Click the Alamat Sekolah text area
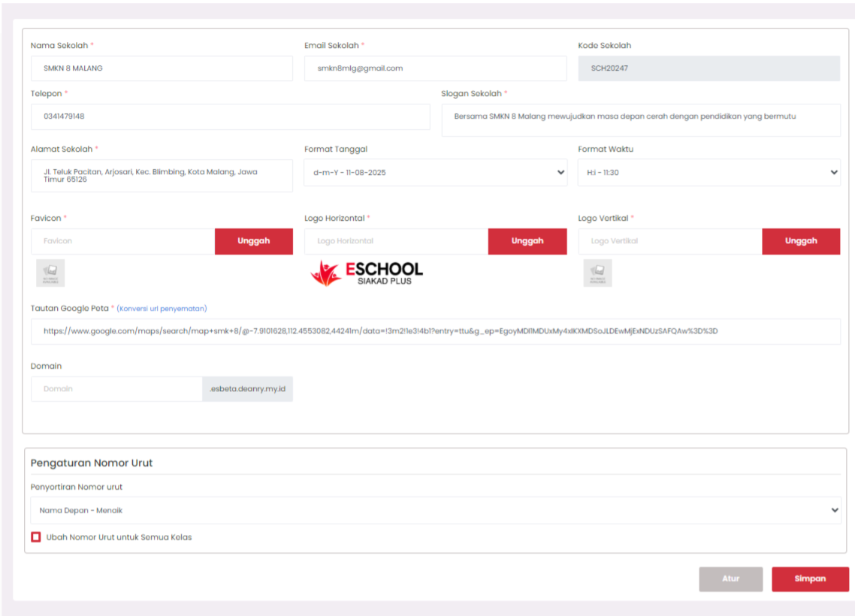The width and height of the screenshot is (855, 616). pos(162,176)
